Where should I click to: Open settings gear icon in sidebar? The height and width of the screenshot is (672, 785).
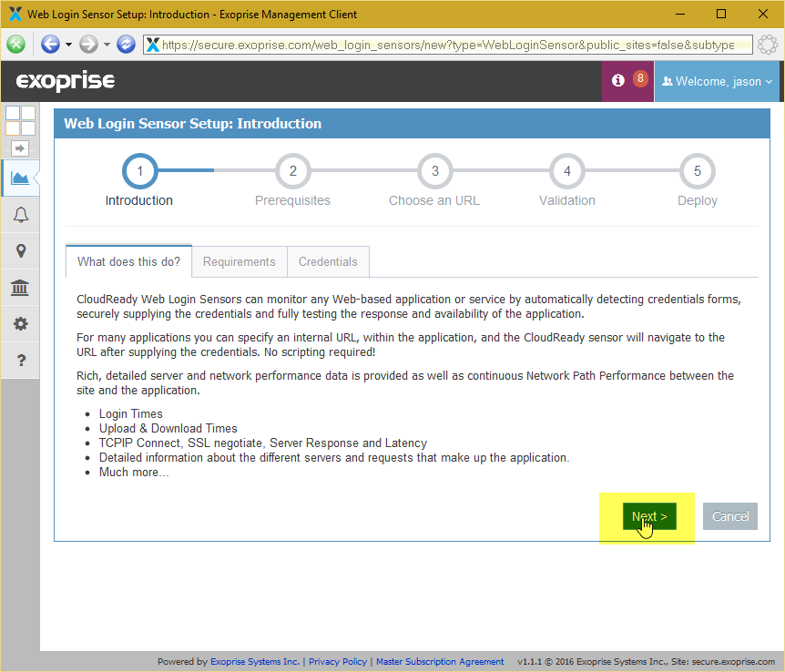tap(21, 324)
